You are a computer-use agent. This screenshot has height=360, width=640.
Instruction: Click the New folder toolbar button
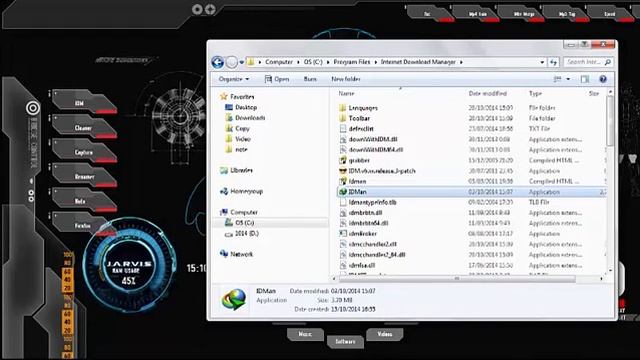pyautogui.click(x=345, y=79)
